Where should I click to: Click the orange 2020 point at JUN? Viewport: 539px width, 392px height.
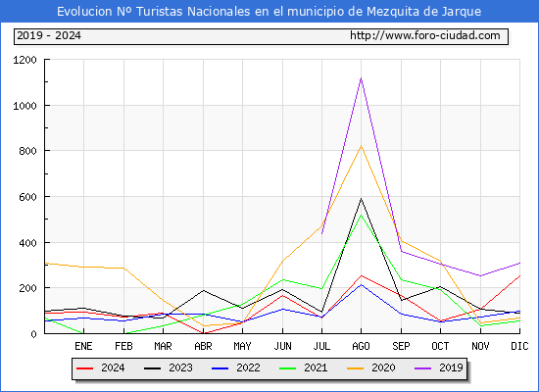point(282,261)
